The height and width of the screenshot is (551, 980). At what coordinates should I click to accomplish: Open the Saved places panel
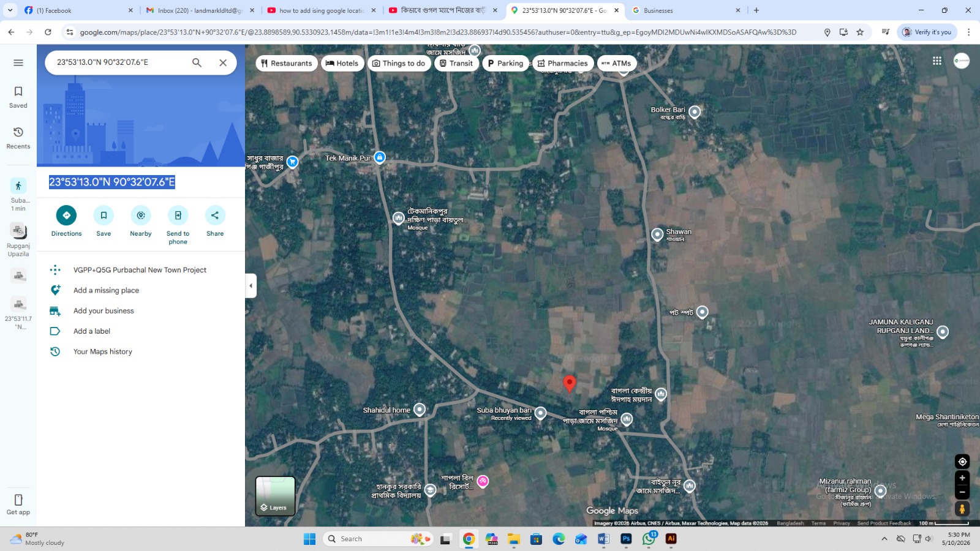point(18,97)
